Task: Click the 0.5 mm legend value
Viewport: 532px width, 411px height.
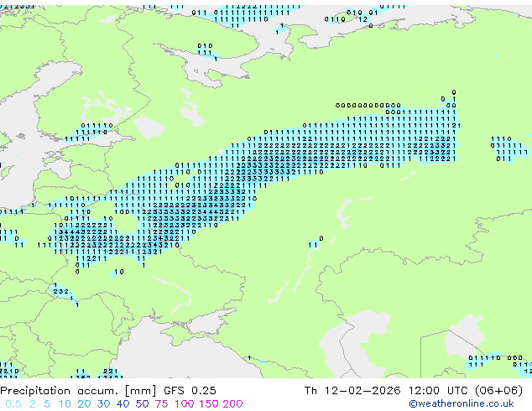Action: coord(13,404)
